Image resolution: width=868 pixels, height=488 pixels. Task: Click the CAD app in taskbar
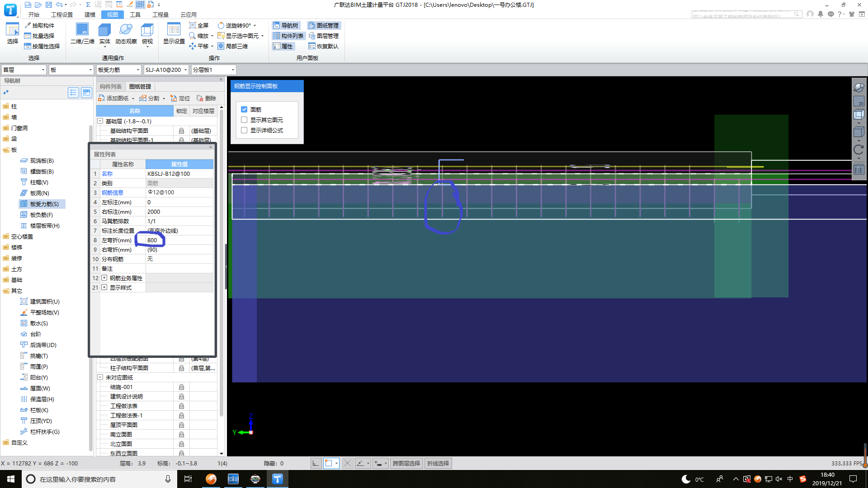pos(233,479)
